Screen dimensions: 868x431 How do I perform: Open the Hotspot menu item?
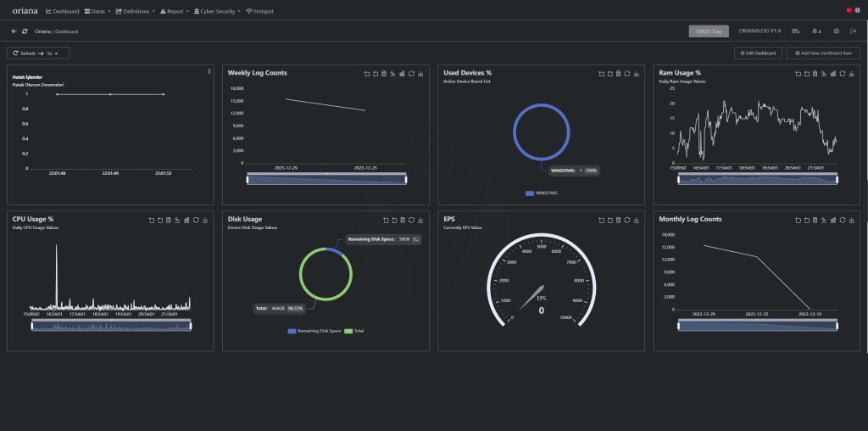coord(259,11)
